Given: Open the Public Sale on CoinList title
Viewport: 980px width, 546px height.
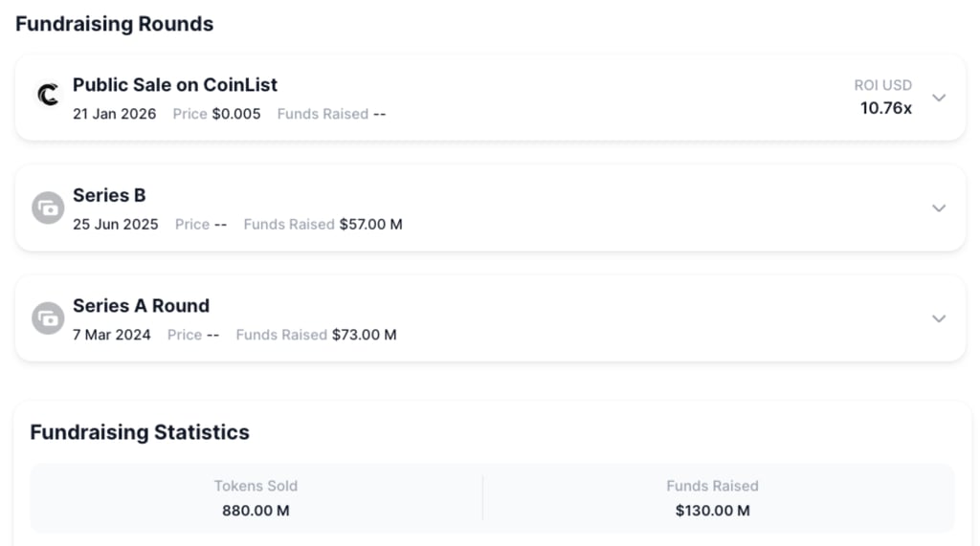Looking at the screenshot, I should pyautogui.click(x=175, y=84).
